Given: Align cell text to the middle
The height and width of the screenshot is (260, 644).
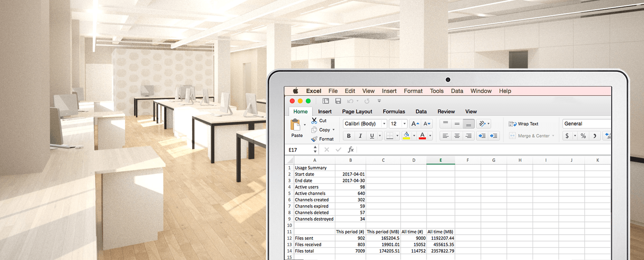Looking at the screenshot, I should pos(457,124).
